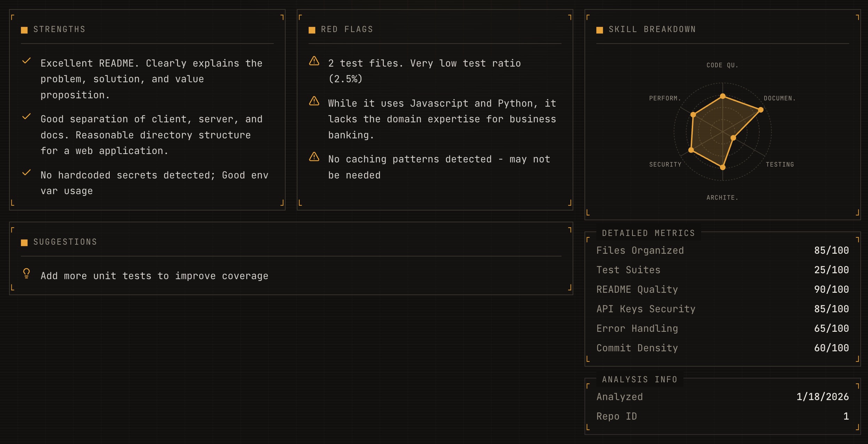Click the warning icon beside 2 test files
The width and height of the screenshot is (868, 444).
[x=314, y=61]
